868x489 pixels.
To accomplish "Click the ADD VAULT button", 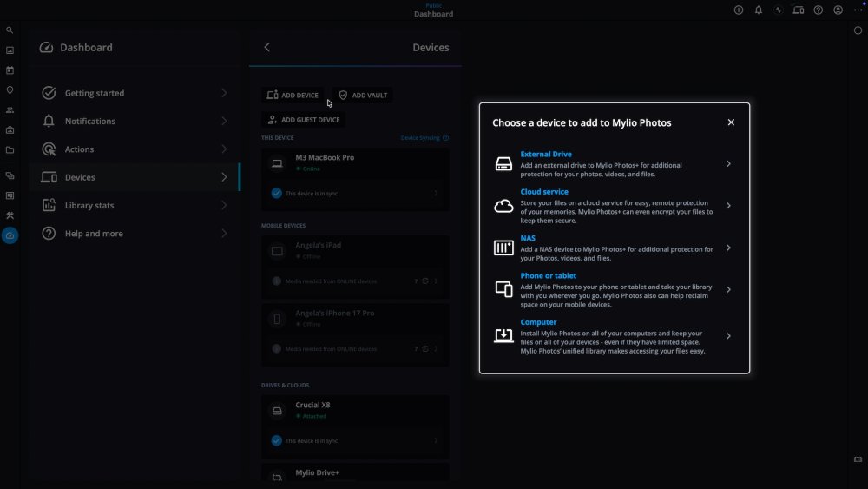I will click(x=363, y=96).
